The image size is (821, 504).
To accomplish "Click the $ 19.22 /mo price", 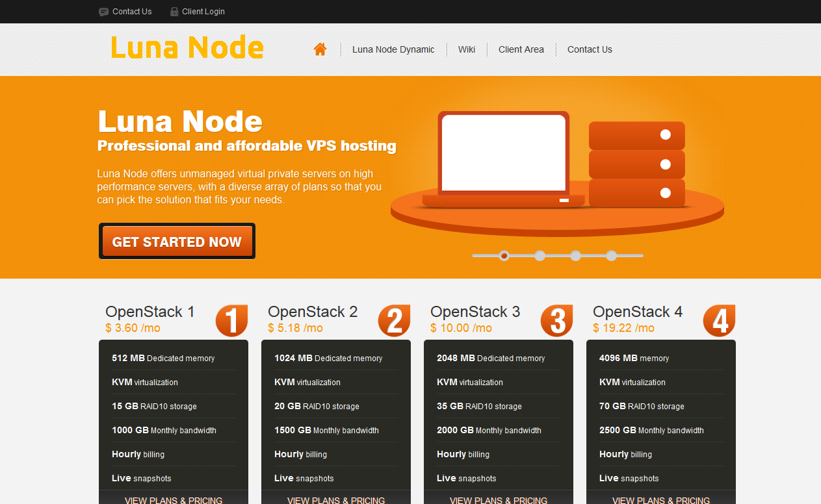I will click(623, 328).
